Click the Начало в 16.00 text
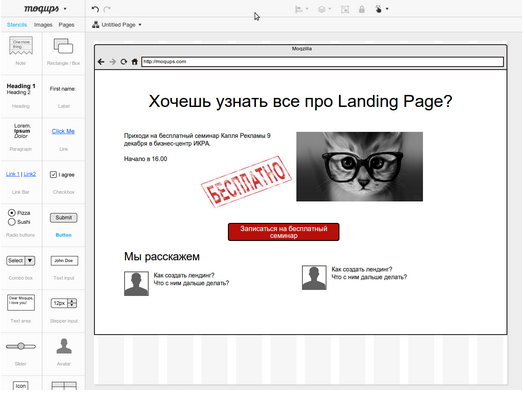The height and width of the screenshot is (393, 524). point(145,159)
